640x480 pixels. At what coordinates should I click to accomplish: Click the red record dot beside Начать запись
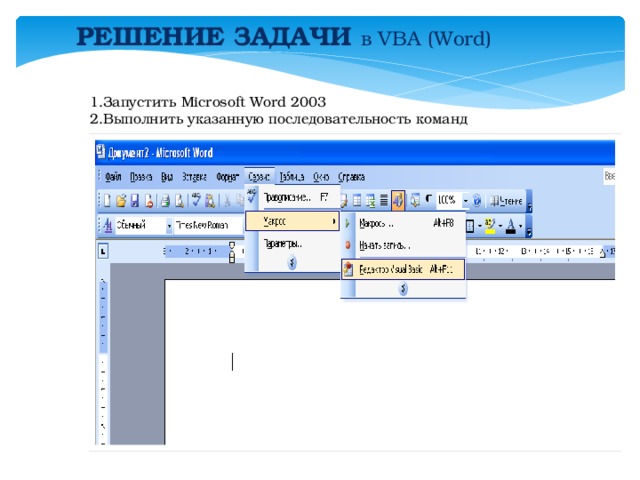coord(348,245)
